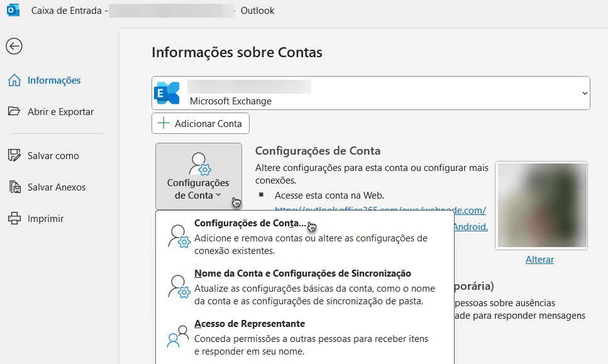Click the green plus icon on Adicionar Conta
Image resolution: width=608 pixels, height=364 pixels.
(163, 123)
